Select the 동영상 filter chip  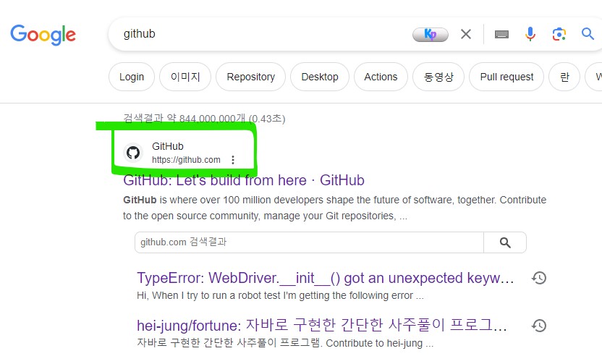pyautogui.click(x=438, y=77)
